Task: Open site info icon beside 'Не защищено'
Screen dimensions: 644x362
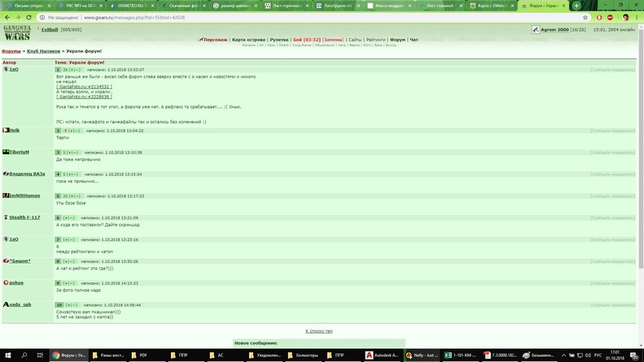Action: pyautogui.click(x=42, y=17)
